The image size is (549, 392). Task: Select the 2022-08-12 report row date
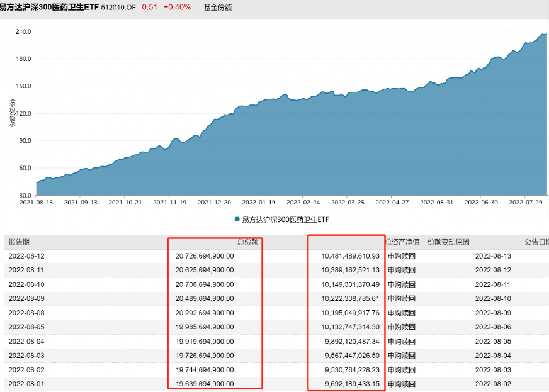26,256
